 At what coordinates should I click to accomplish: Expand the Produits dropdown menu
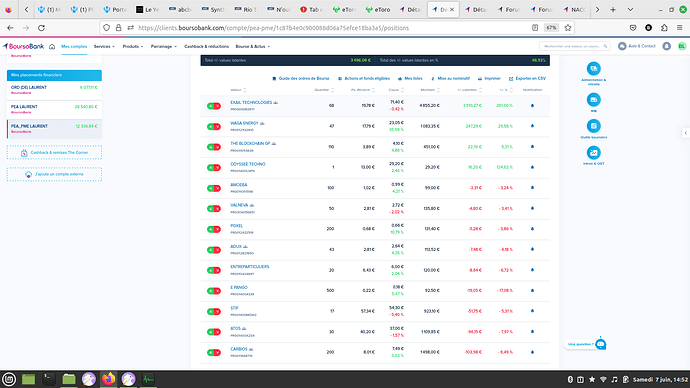pyautogui.click(x=132, y=47)
